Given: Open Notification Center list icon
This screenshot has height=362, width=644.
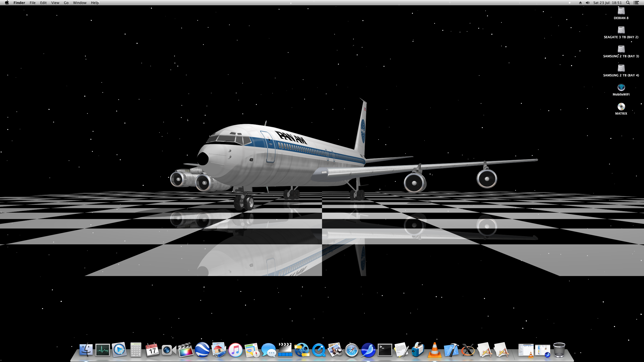Looking at the screenshot, I should [x=636, y=3].
